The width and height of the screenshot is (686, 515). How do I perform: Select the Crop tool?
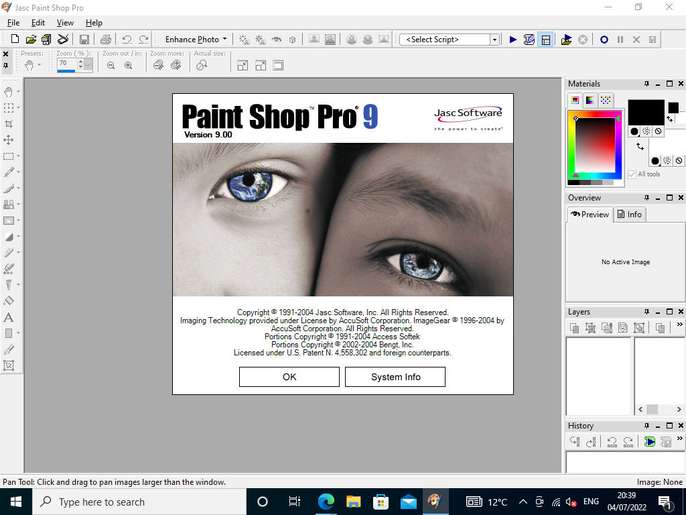click(x=8, y=124)
